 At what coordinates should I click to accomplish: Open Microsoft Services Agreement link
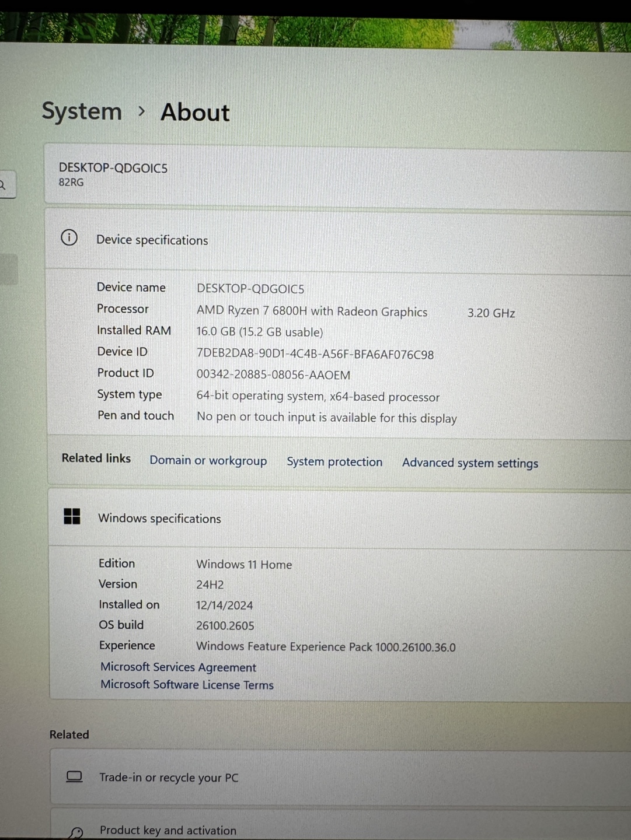coord(178,667)
